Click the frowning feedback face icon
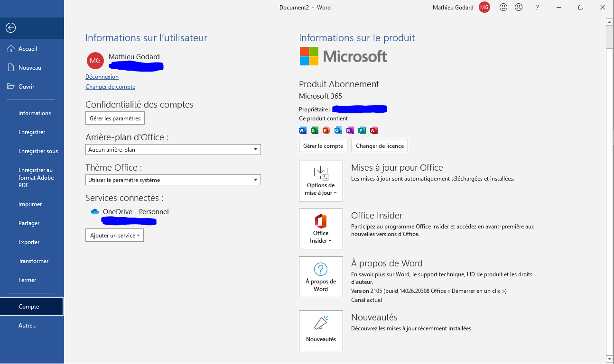The width and height of the screenshot is (614, 364). tap(519, 7)
